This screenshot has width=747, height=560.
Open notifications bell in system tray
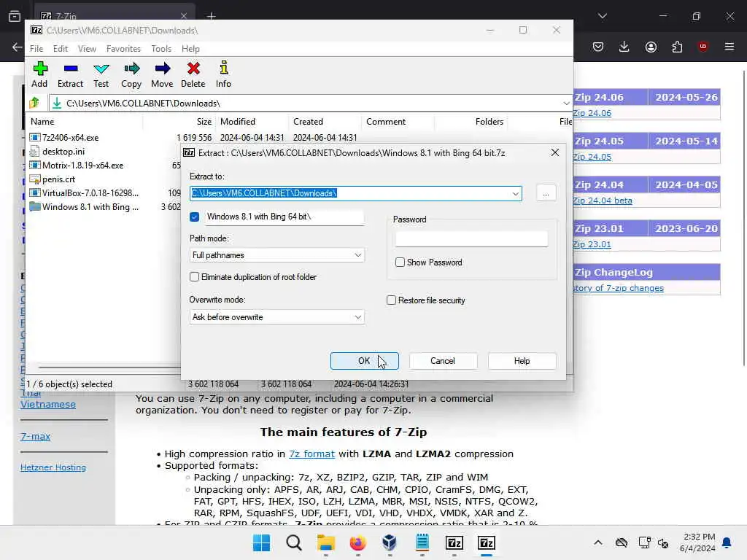pos(727,542)
